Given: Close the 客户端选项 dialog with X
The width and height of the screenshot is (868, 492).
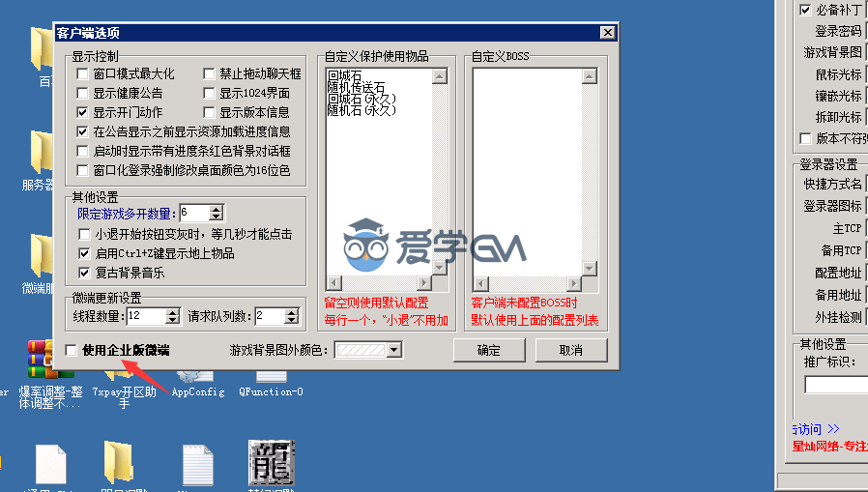Looking at the screenshot, I should (x=607, y=33).
